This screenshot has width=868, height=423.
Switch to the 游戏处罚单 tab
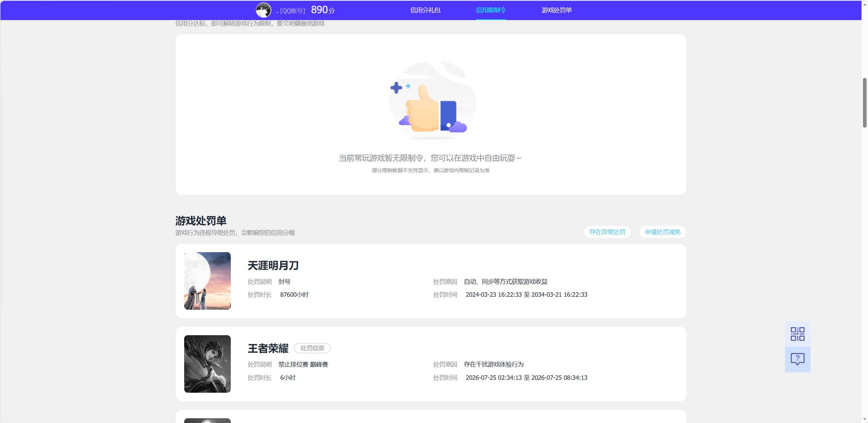(x=557, y=10)
